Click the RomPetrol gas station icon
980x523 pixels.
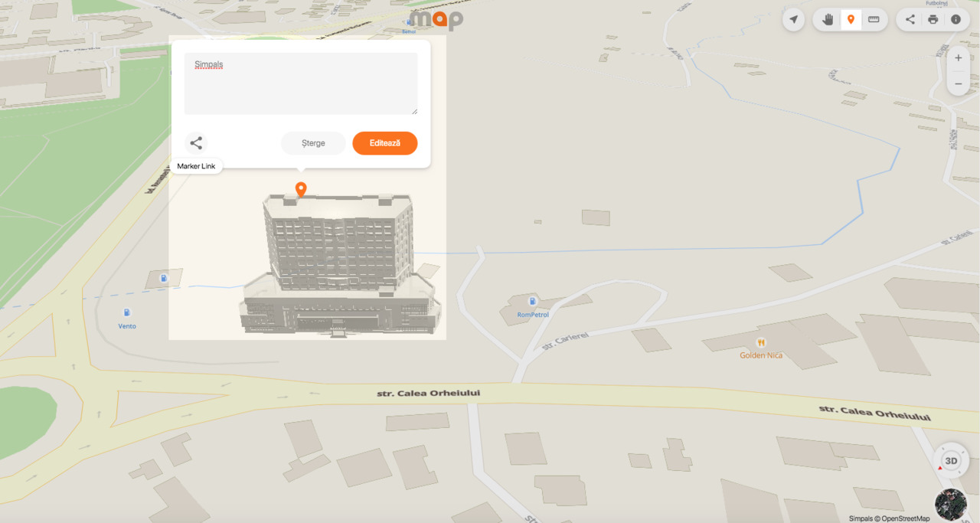tap(533, 302)
